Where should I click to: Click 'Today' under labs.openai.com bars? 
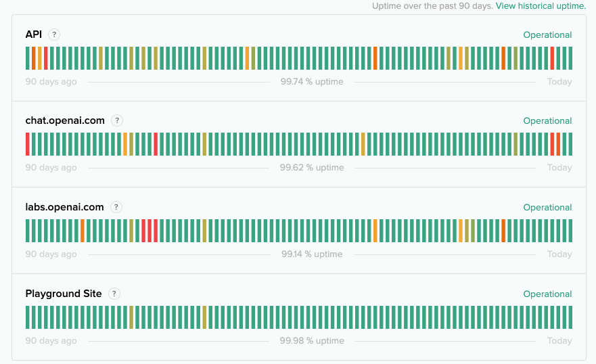tap(559, 254)
